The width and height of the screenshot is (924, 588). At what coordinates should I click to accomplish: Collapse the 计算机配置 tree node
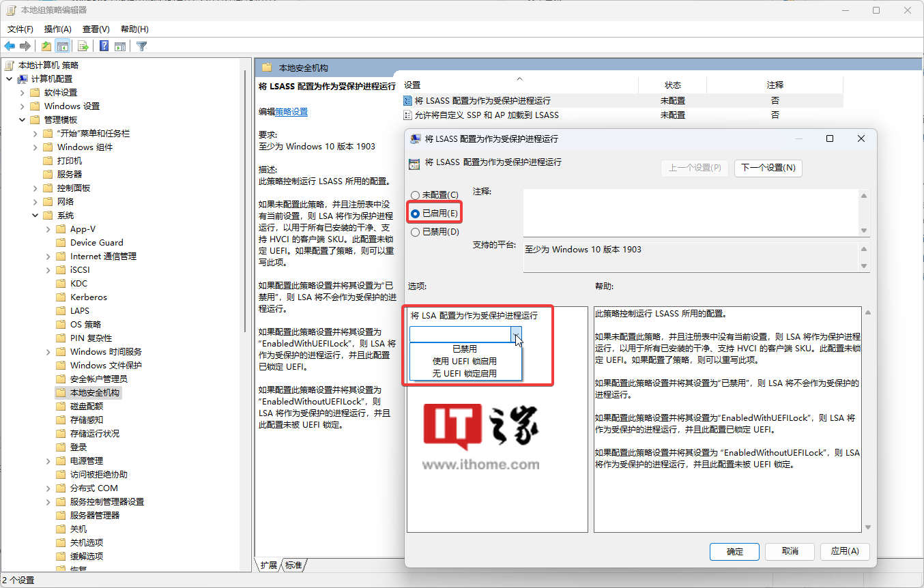coord(9,79)
